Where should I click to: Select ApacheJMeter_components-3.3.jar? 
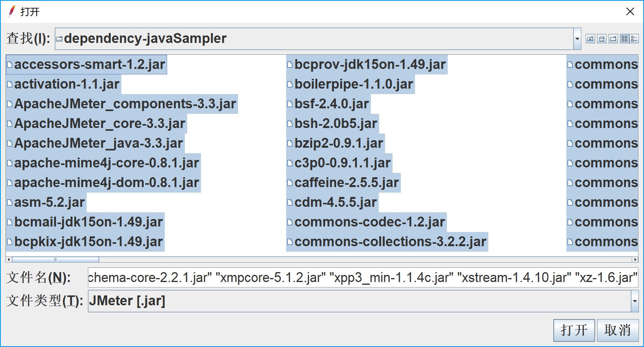tap(122, 104)
